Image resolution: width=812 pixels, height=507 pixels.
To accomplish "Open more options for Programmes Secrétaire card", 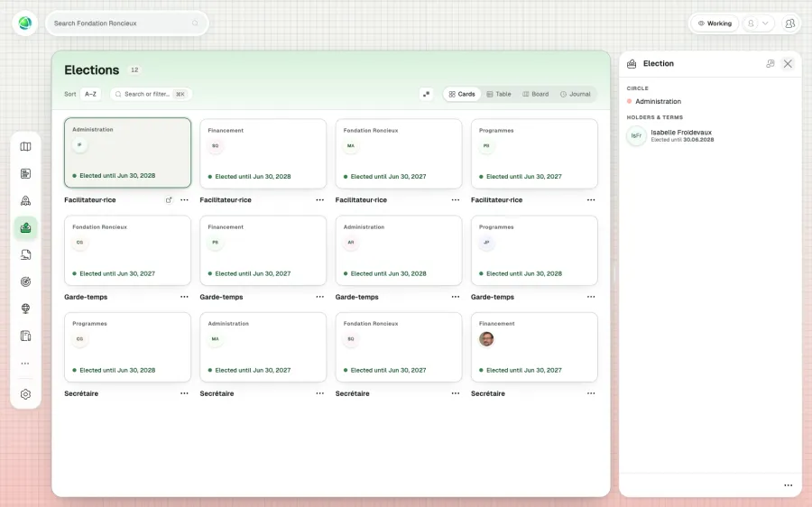I will pyautogui.click(x=184, y=393).
